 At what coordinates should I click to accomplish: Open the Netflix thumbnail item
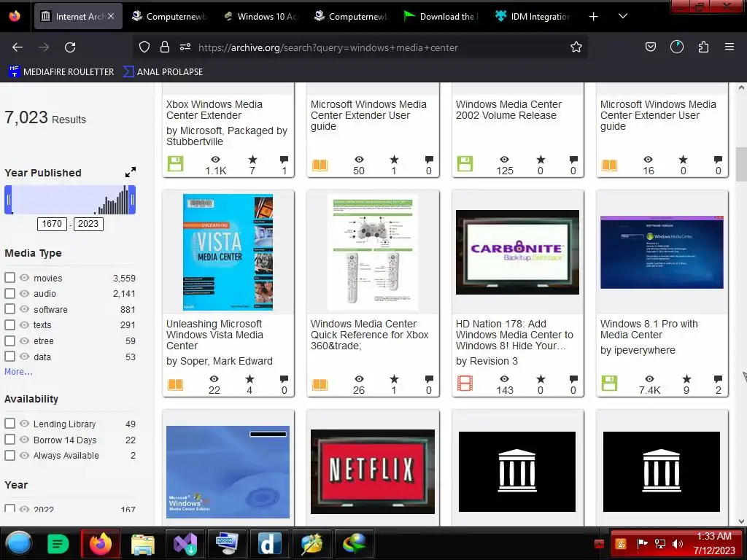373,472
